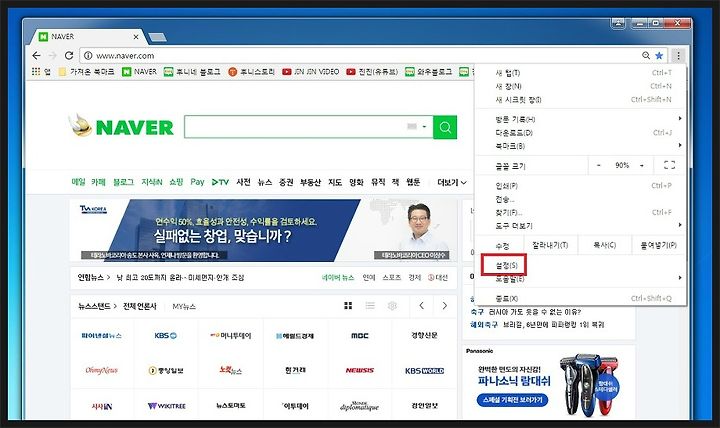Click 복사(C) in the edit row

tap(604, 245)
